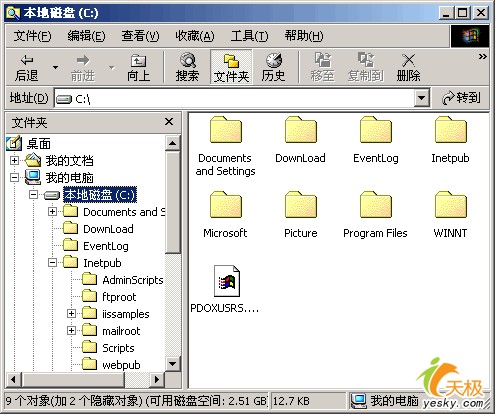495x414 pixels.
Task: Open Search (搜索) from the toolbar
Action: click(187, 68)
